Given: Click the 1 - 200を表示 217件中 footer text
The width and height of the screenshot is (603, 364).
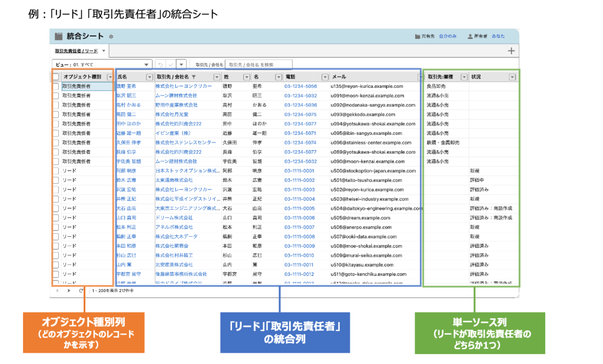Looking at the screenshot, I should (112, 290).
